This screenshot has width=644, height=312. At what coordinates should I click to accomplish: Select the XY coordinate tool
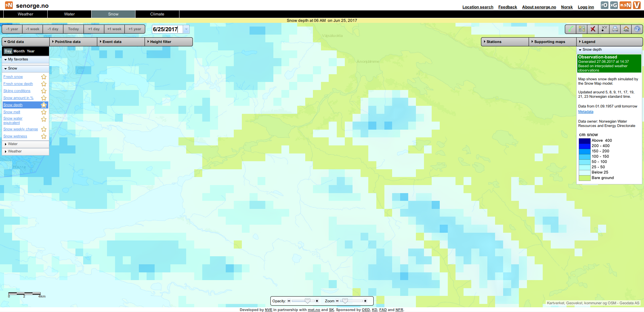click(604, 29)
